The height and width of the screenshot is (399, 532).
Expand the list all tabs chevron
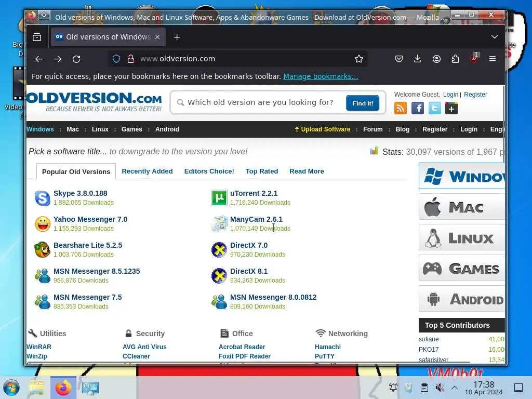495,37
